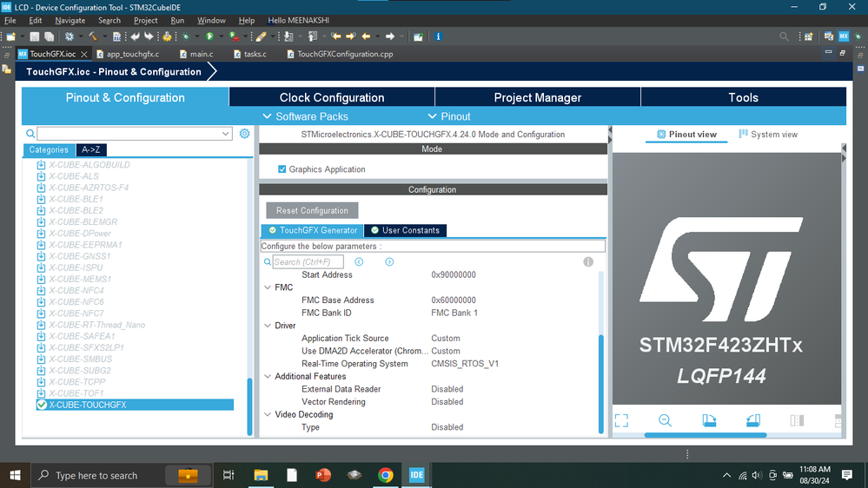Switch to the Clock Configuration tab
The height and width of the screenshot is (488, 868).
(x=332, y=97)
